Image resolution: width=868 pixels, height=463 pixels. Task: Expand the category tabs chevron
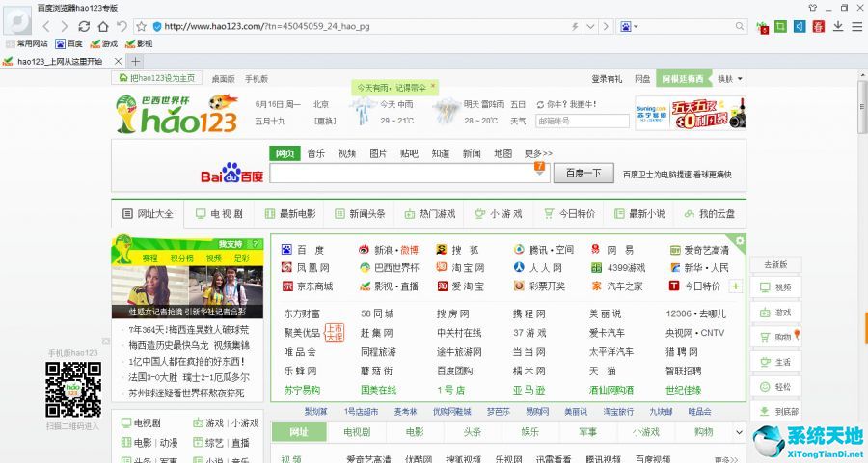coord(739,432)
